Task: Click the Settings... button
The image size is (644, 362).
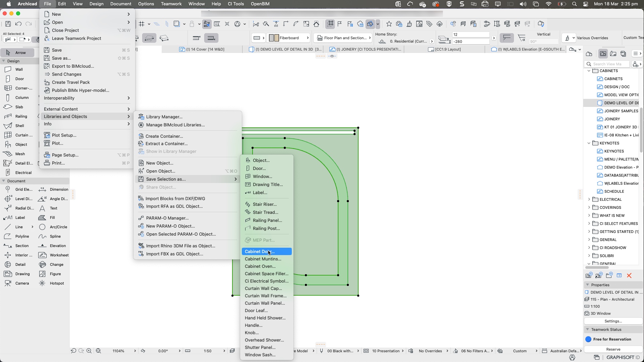Action: (613, 321)
